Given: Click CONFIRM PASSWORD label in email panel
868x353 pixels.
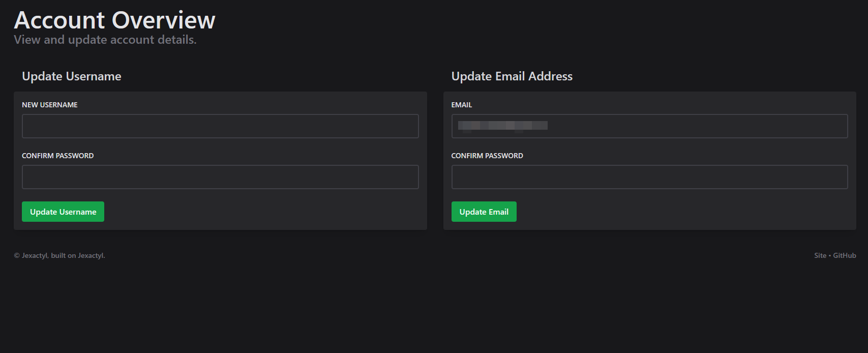Looking at the screenshot, I should tap(487, 156).
